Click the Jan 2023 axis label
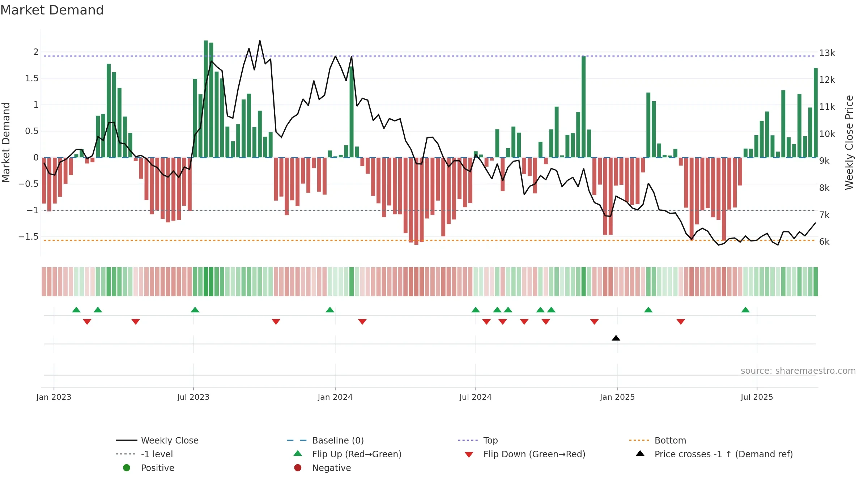The image size is (868, 488). click(x=54, y=397)
